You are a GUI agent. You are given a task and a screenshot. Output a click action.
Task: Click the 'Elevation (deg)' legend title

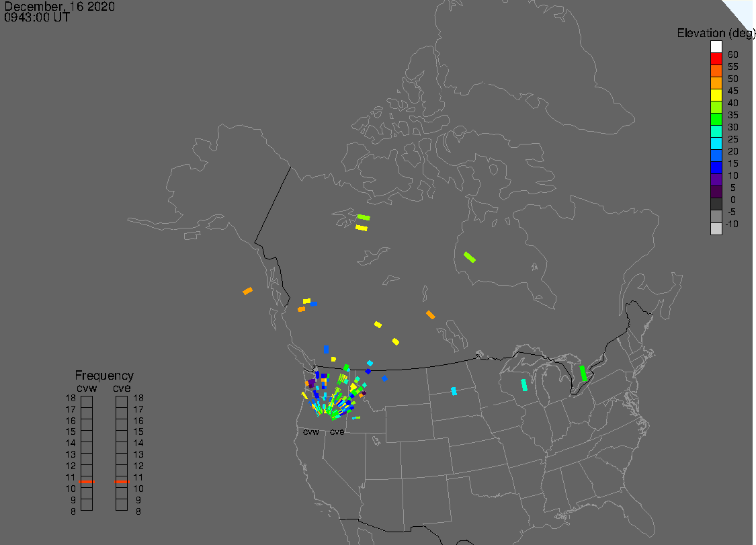point(716,34)
